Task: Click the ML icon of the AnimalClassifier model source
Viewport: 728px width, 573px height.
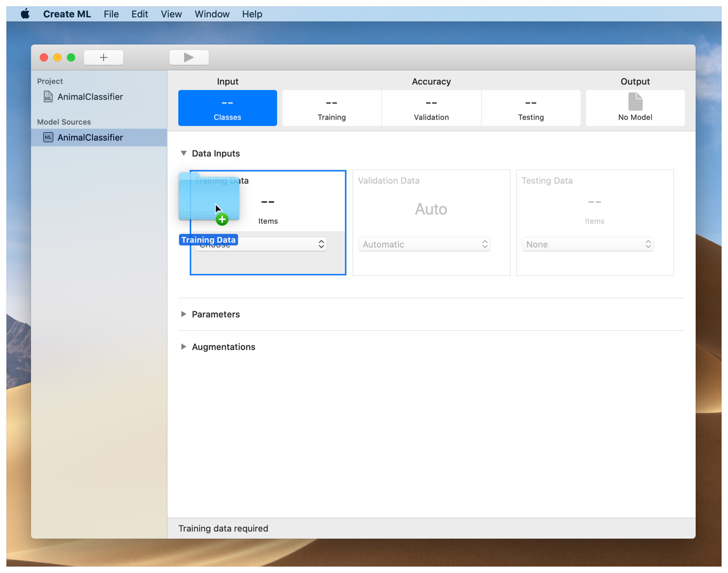Action: [48, 138]
